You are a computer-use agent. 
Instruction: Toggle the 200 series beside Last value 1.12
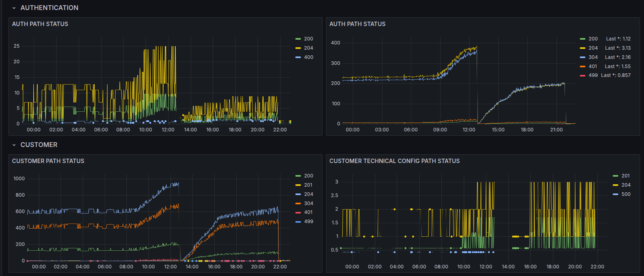(593, 39)
